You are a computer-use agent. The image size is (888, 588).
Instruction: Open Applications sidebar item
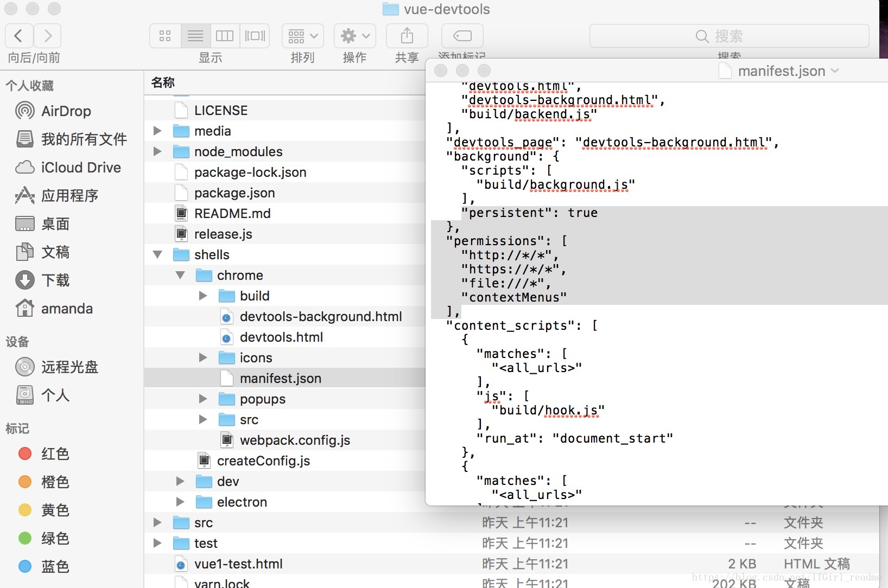tap(56, 196)
